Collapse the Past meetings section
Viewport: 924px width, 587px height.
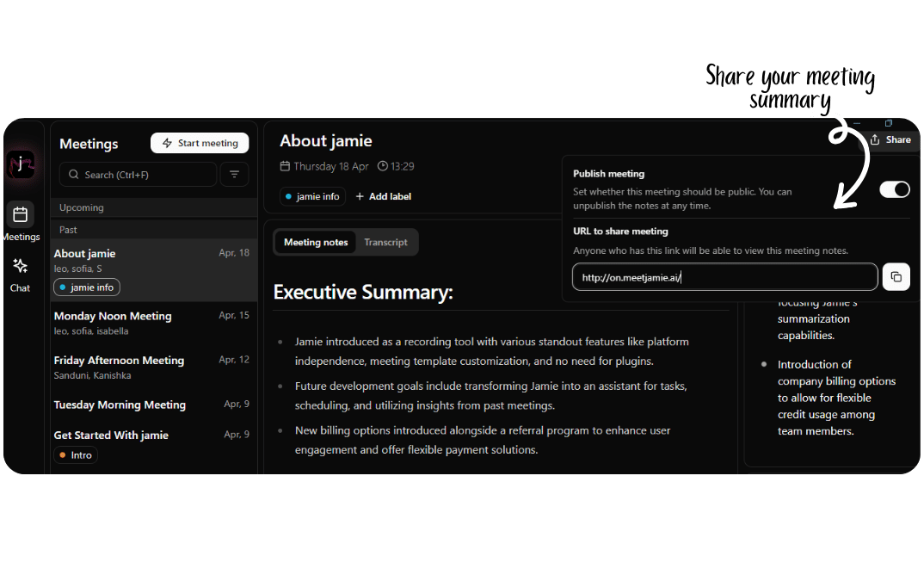tap(153, 230)
